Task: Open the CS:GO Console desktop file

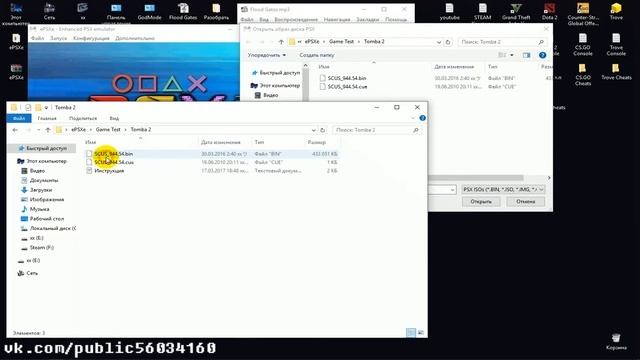Action: (583, 44)
